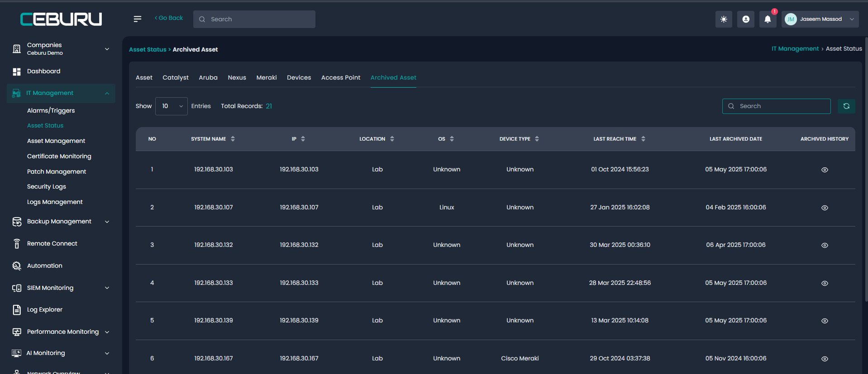The width and height of the screenshot is (868, 374).
Task: Open the Show entries count dropdown
Action: [x=172, y=106]
